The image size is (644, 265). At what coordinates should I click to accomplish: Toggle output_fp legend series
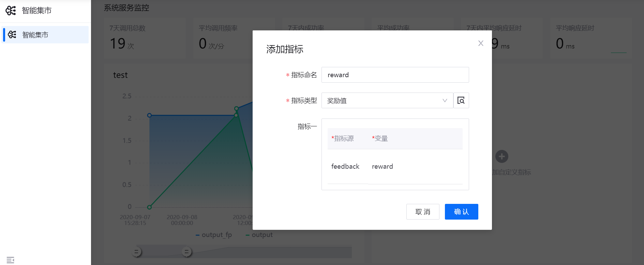pos(214,235)
